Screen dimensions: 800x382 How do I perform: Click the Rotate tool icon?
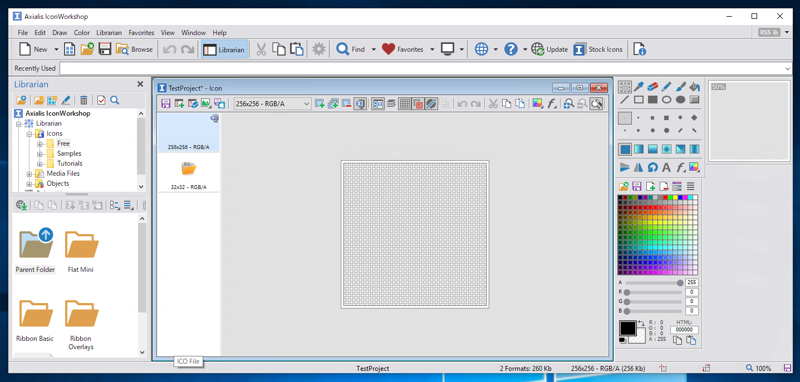[652, 167]
